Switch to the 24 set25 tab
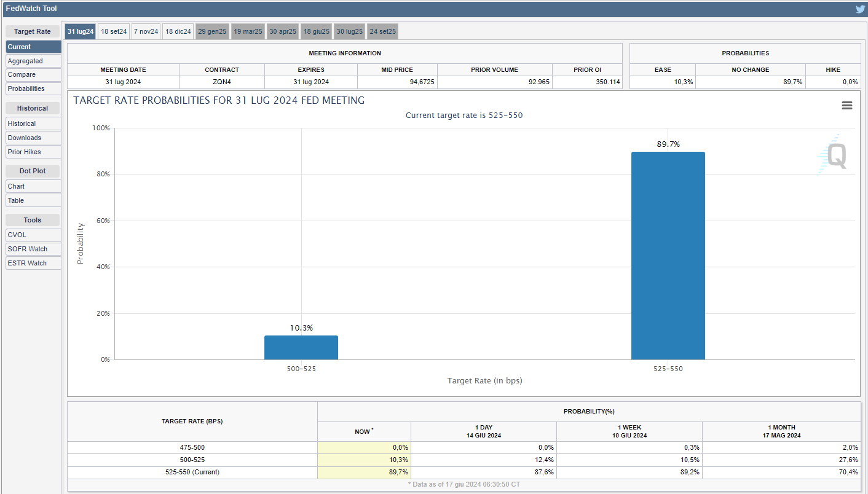Screen dimensions: 868x494 tap(382, 31)
